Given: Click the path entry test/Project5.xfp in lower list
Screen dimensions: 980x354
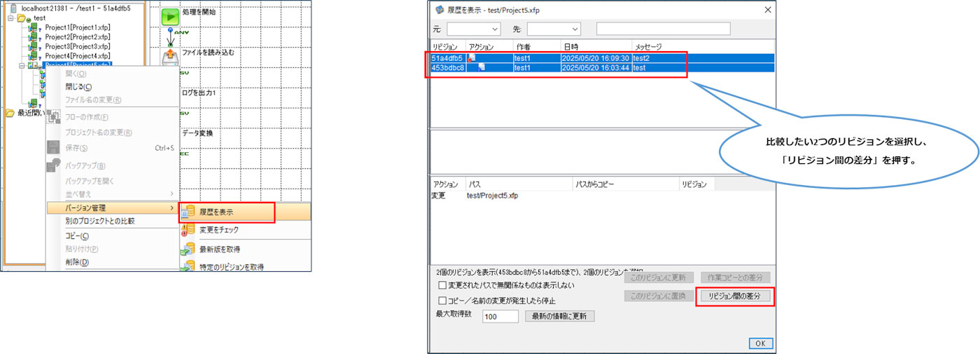Looking at the screenshot, I should pyautogui.click(x=492, y=196).
